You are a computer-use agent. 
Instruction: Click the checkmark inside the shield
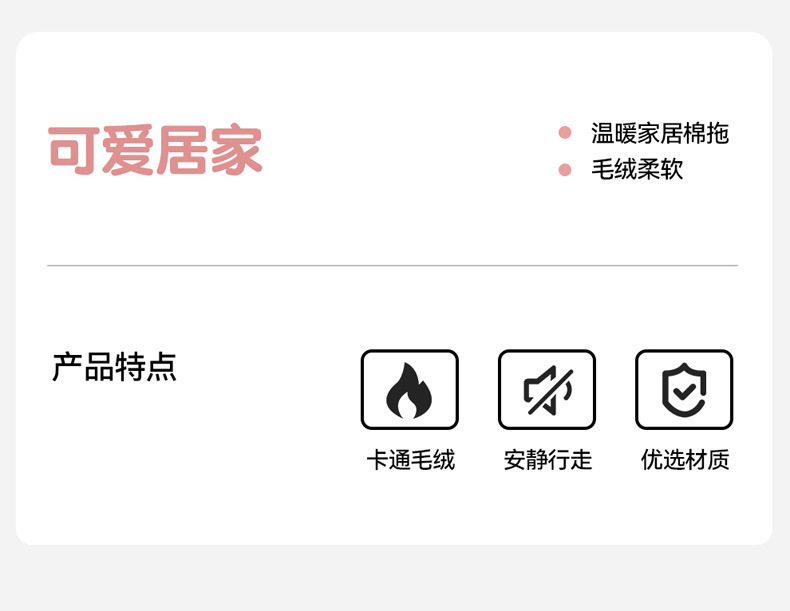click(x=684, y=391)
